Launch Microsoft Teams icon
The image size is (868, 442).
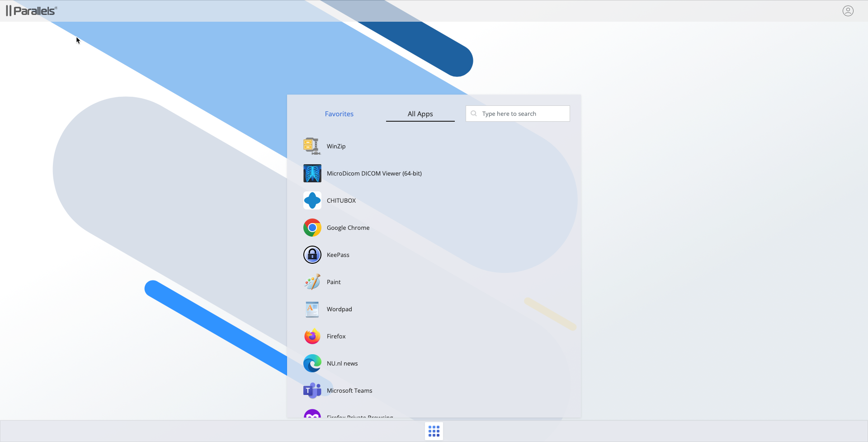[x=312, y=390]
